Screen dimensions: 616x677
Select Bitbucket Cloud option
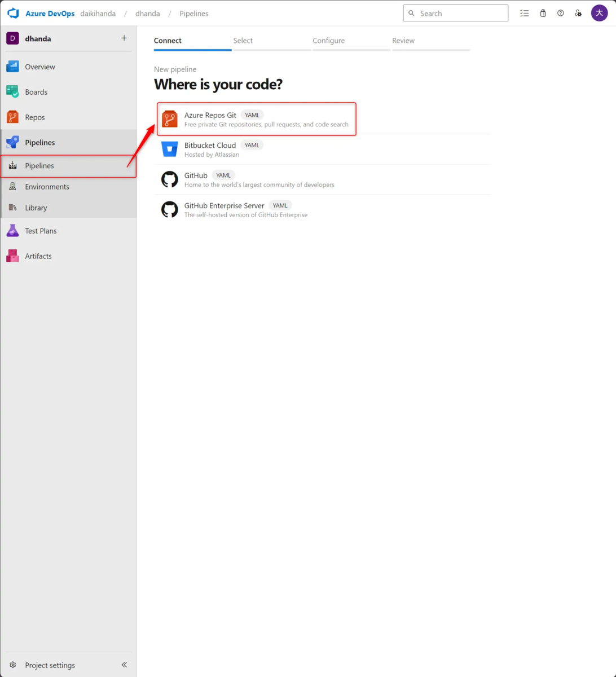323,150
